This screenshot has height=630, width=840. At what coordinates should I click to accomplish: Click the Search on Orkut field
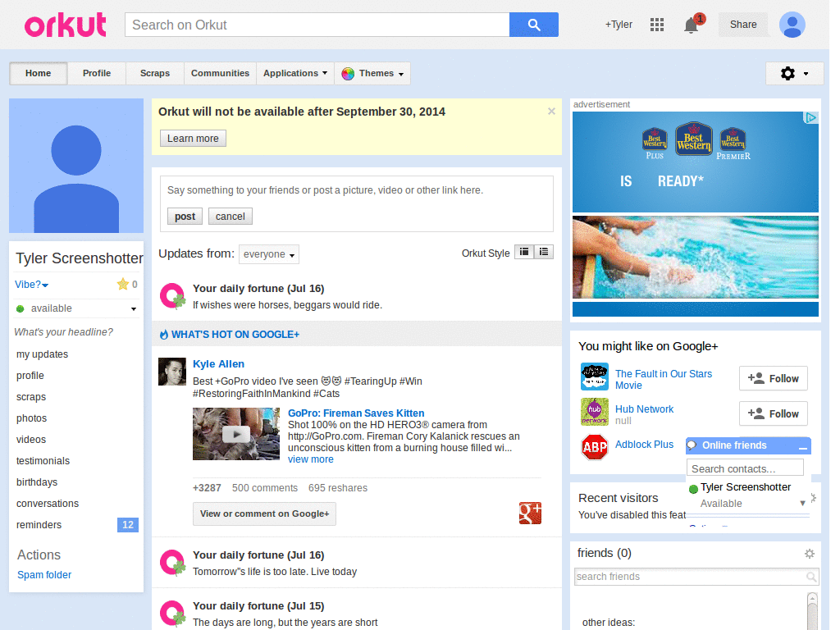[x=317, y=25]
